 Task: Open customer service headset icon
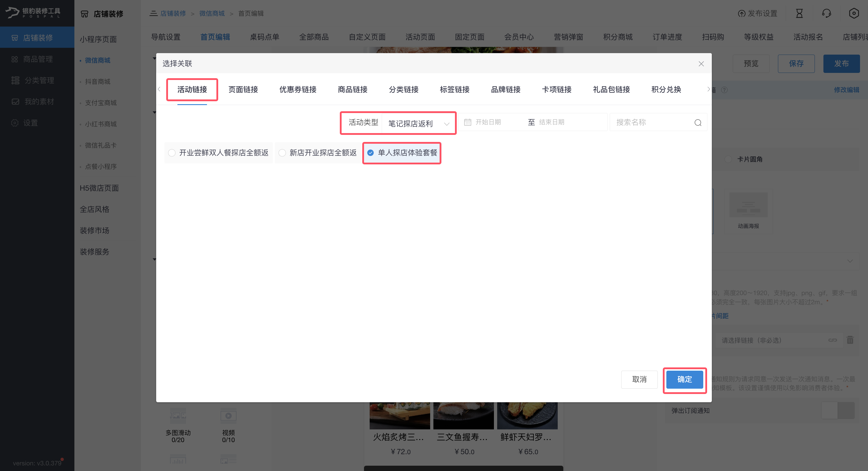click(826, 14)
